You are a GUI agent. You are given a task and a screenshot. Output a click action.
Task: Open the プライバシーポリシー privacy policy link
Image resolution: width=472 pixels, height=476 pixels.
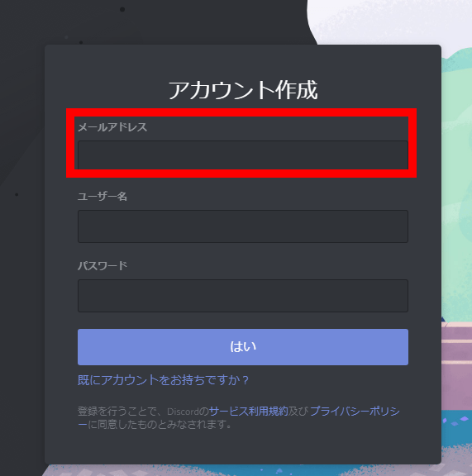pos(355,412)
